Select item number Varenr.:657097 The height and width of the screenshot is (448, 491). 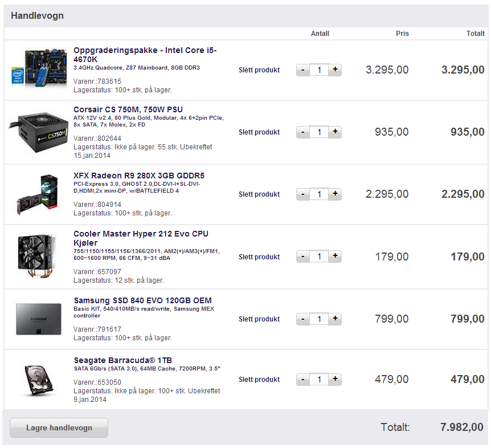(97, 272)
